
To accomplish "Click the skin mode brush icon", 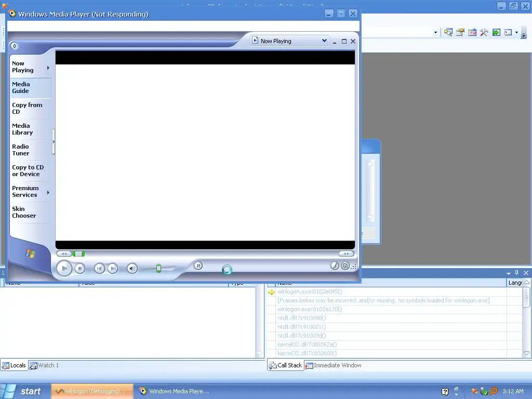I will point(335,265).
